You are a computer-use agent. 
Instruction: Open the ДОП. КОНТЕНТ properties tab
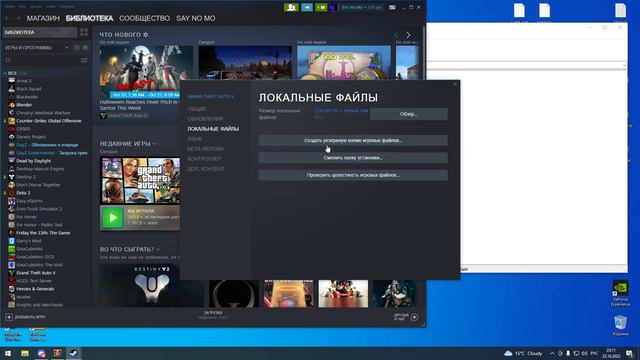tap(206, 169)
